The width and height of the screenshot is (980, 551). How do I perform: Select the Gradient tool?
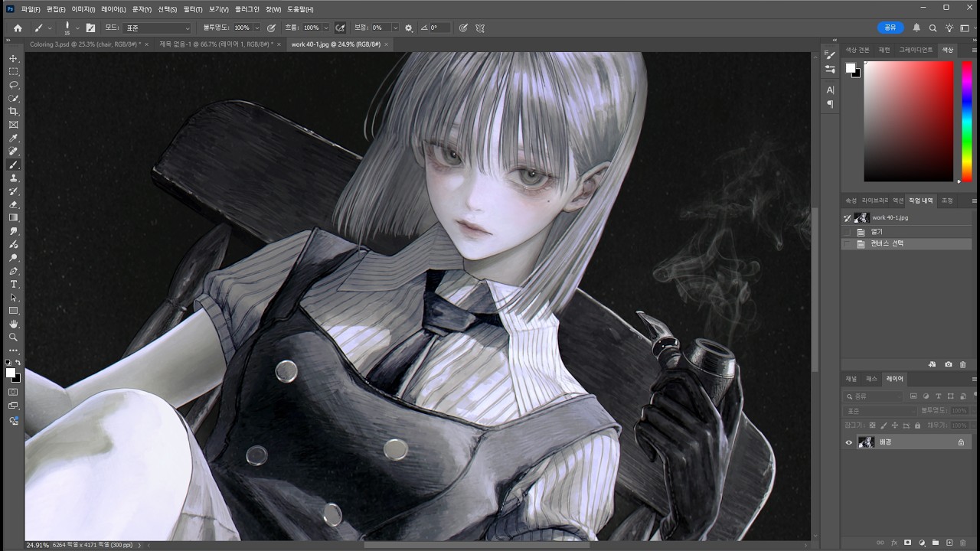[x=13, y=217]
